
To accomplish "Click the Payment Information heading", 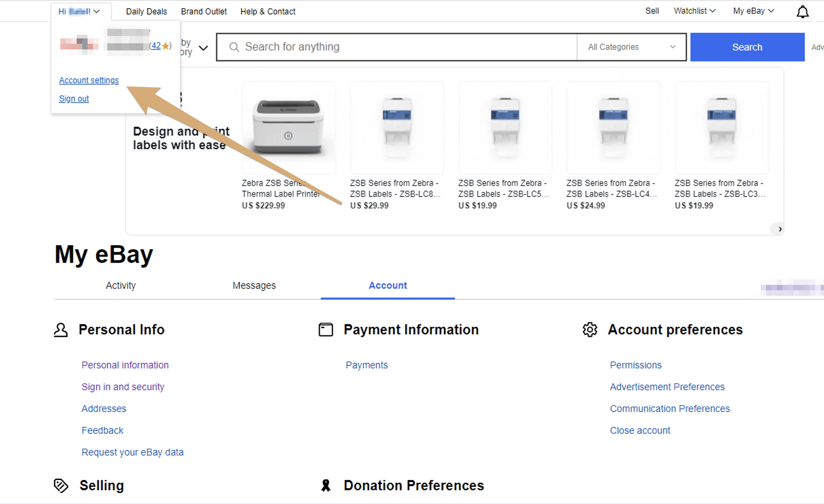I will 411,330.
